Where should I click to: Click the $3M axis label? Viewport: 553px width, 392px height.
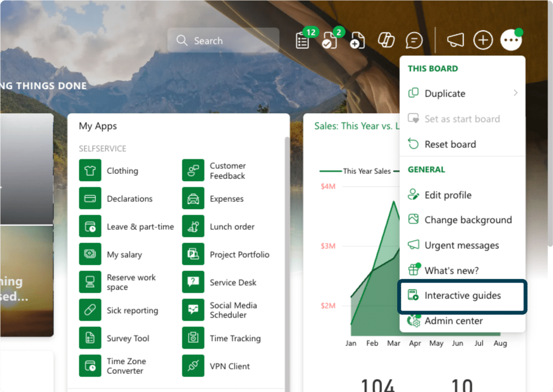tap(328, 246)
